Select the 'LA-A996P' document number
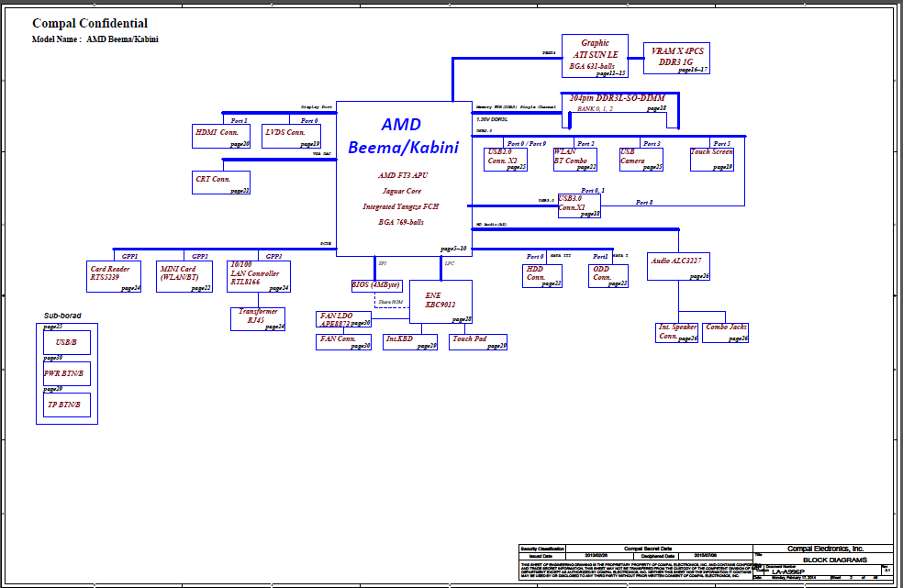The height and width of the screenshot is (588, 903). pyautogui.click(x=788, y=571)
